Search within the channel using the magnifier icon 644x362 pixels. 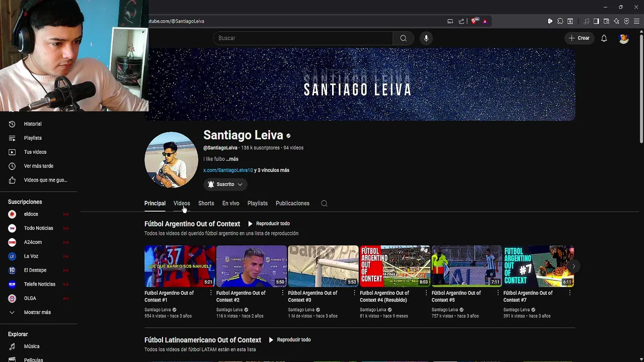coord(324,203)
